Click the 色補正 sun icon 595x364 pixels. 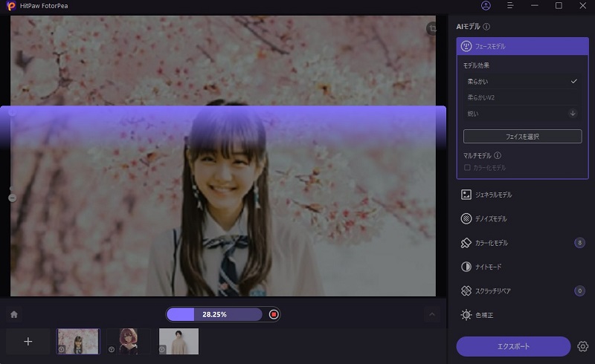(x=466, y=315)
